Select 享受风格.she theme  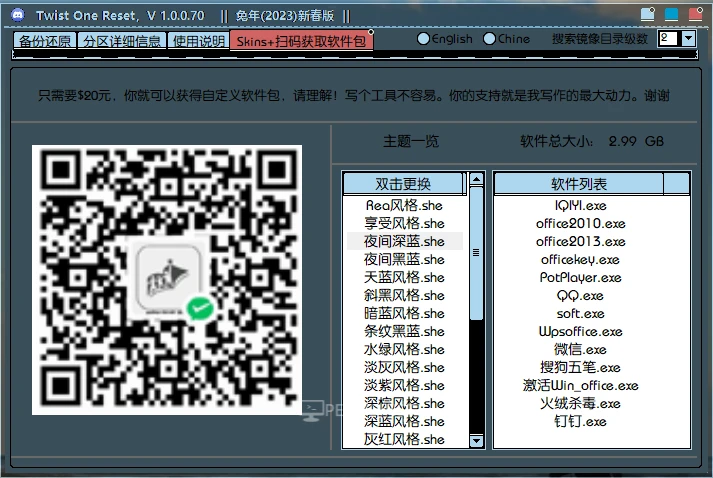pos(404,223)
